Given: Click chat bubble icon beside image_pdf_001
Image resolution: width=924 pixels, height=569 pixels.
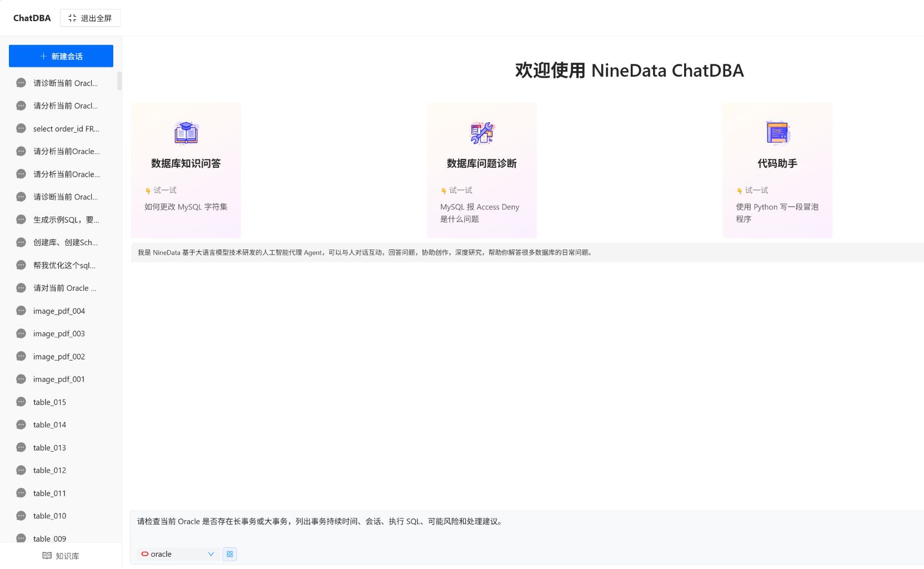Looking at the screenshot, I should point(21,379).
